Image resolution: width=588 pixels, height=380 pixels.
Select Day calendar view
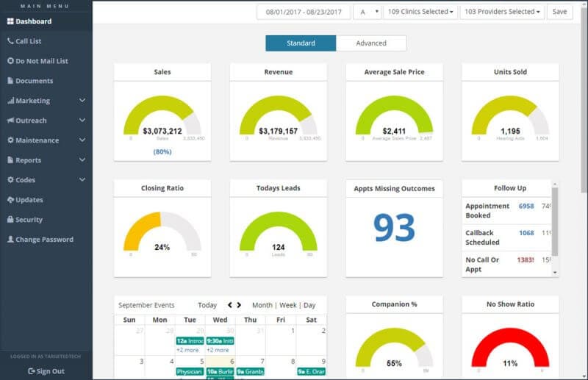pos(309,305)
